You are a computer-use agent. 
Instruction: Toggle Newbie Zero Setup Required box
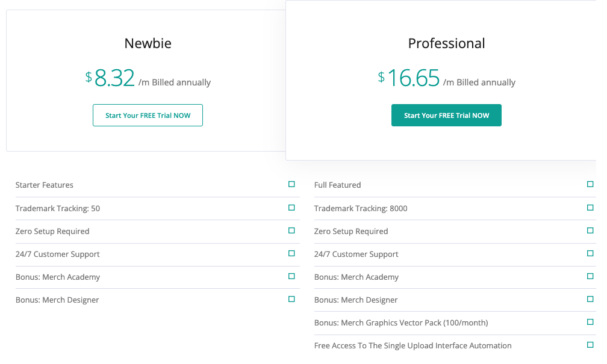pyautogui.click(x=291, y=230)
